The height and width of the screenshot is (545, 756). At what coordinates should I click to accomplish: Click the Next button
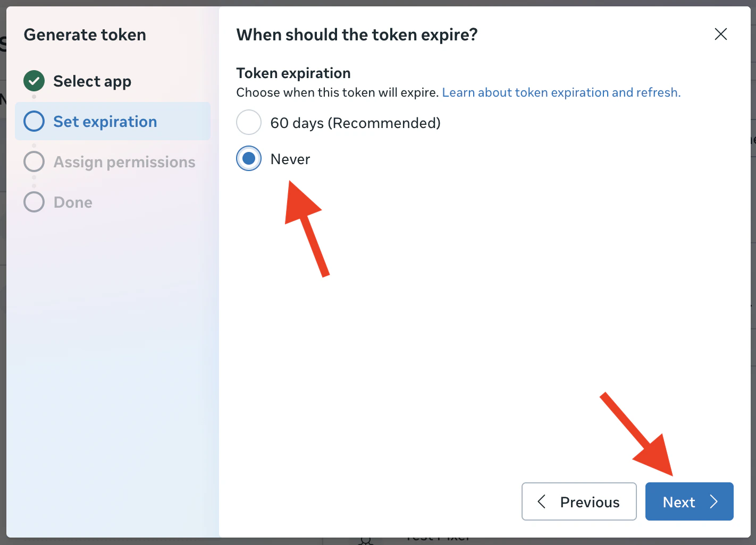[689, 501]
